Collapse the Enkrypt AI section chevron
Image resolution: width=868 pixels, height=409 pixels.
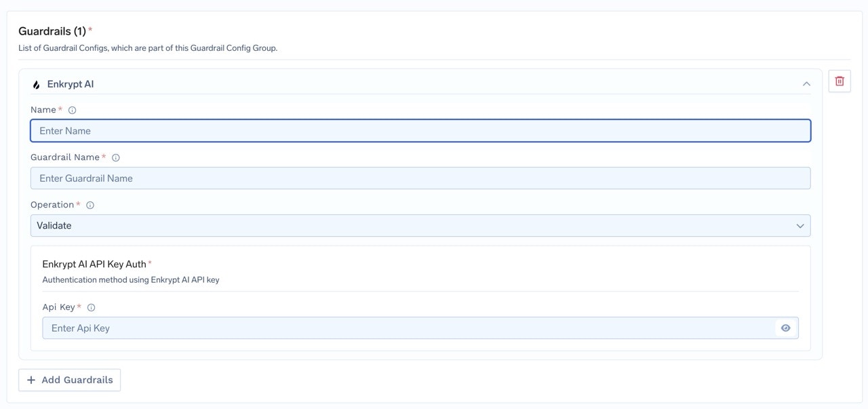(806, 84)
